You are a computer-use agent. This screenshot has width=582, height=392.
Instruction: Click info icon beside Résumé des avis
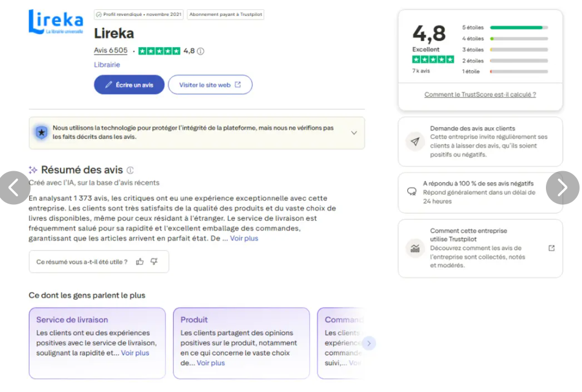(x=130, y=170)
